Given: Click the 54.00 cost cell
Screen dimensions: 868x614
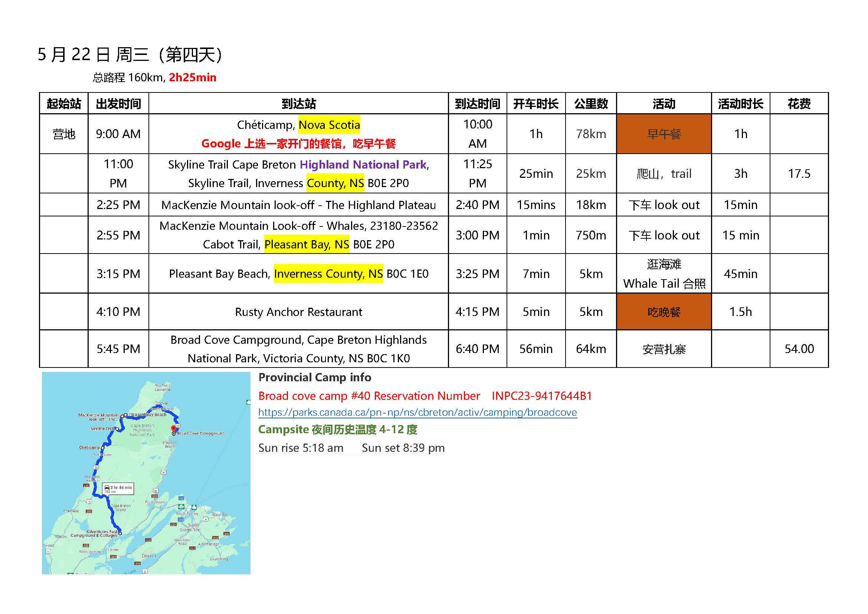Looking at the screenshot, I should tap(799, 349).
